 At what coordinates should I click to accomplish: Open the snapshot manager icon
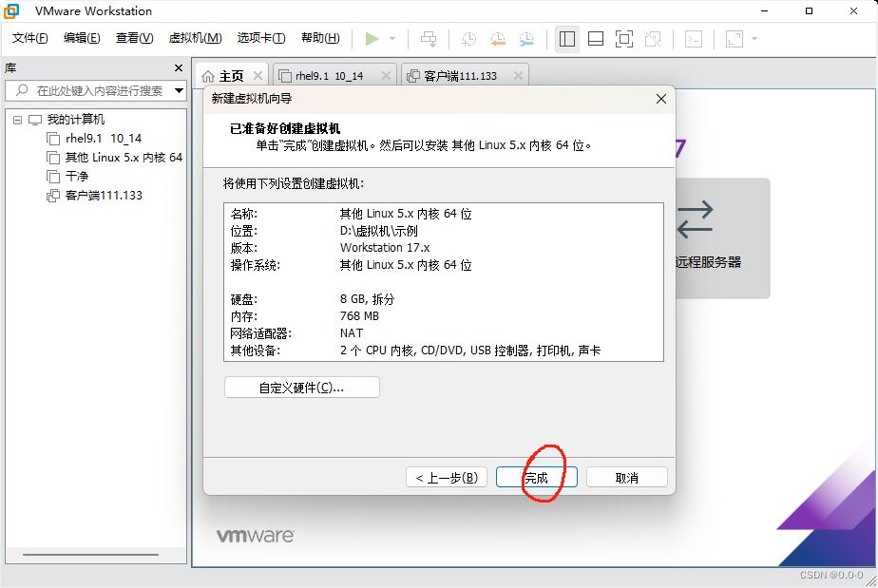click(526, 39)
